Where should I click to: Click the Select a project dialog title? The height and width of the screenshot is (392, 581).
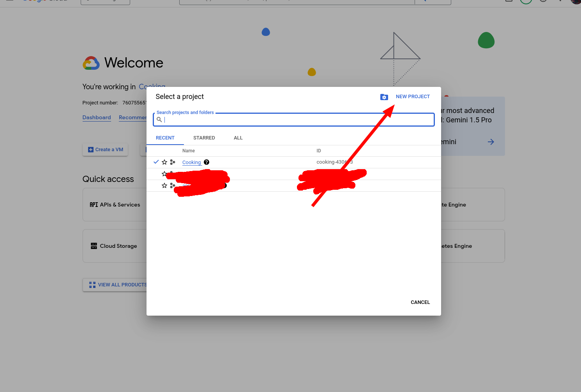click(180, 97)
